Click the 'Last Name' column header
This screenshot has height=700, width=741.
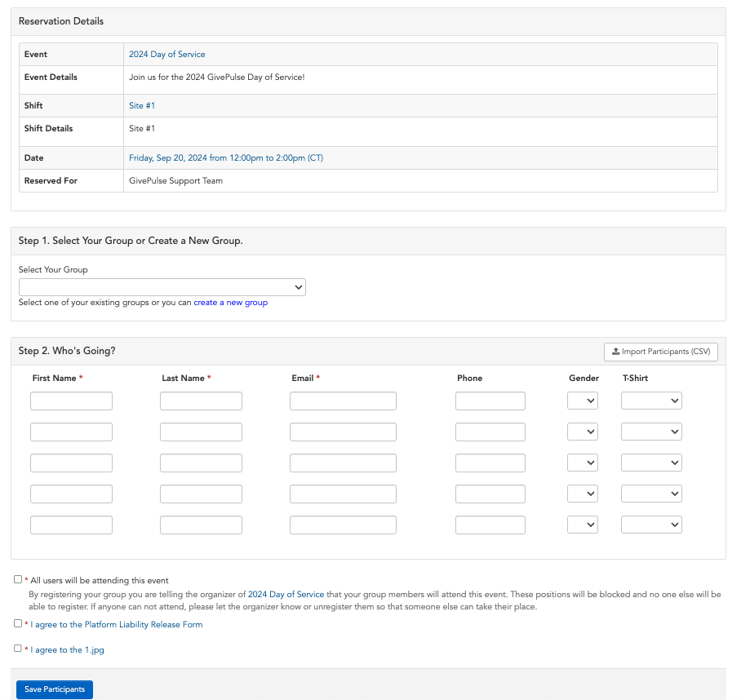pyautogui.click(x=183, y=379)
